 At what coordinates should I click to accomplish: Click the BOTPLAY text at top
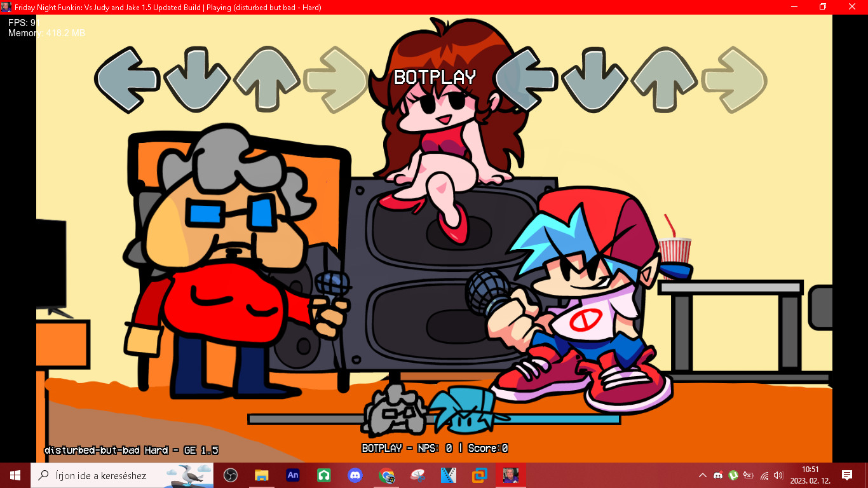click(x=435, y=78)
